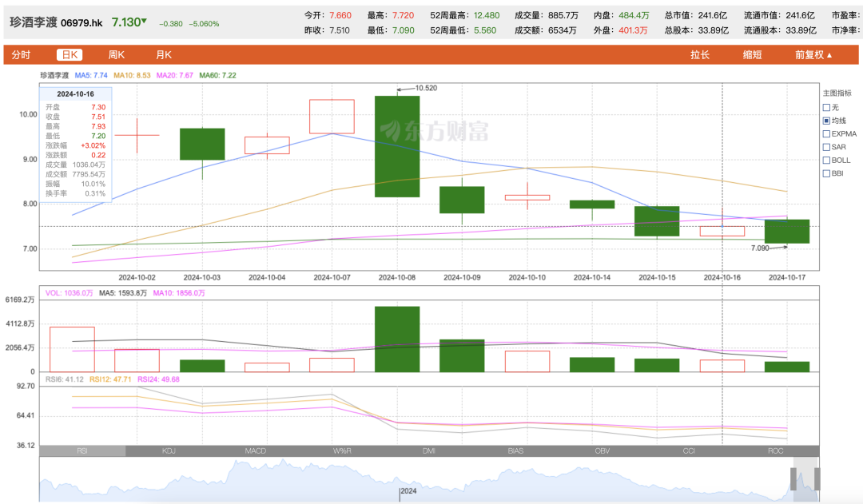Image resolution: width=863 pixels, height=504 pixels.
Task: Click the MA60: 7.22 legend label
Action: (x=217, y=75)
